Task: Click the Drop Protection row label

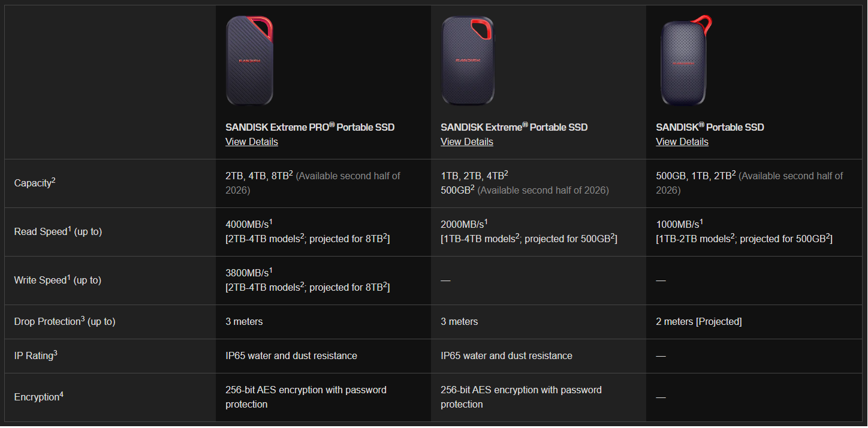Action: [x=65, y=322]
